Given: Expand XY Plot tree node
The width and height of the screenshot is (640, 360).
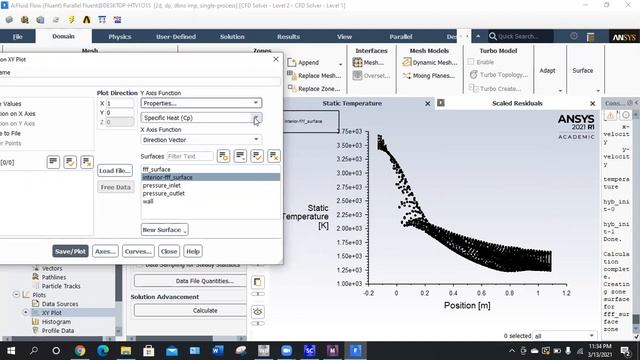Looking at the screenshot, I should [25, 312].
